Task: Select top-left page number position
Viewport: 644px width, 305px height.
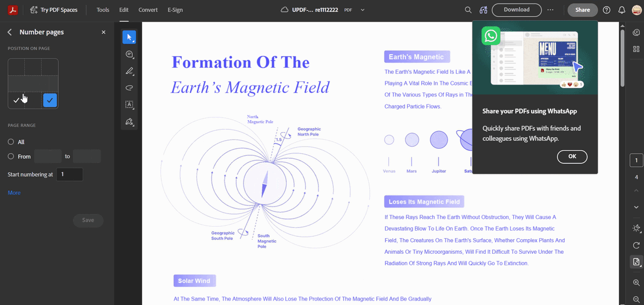Action: pos(16,66)
